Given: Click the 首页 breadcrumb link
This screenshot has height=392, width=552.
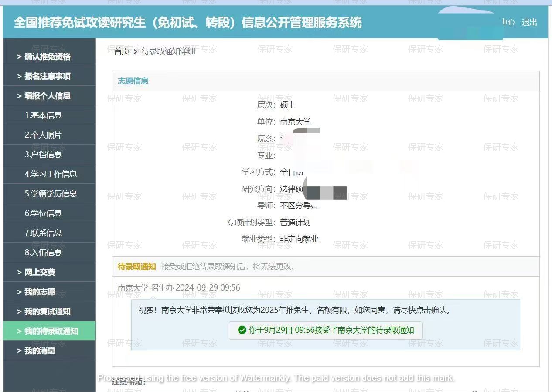Looking at the screenshot, I should pyautogui.click(x=121, y=51).
